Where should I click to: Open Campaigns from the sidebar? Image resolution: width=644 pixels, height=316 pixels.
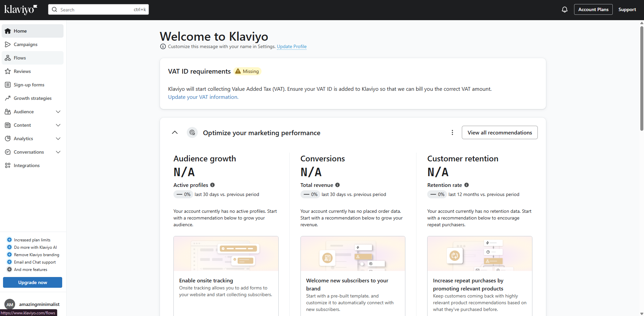[x=26, y=44]
